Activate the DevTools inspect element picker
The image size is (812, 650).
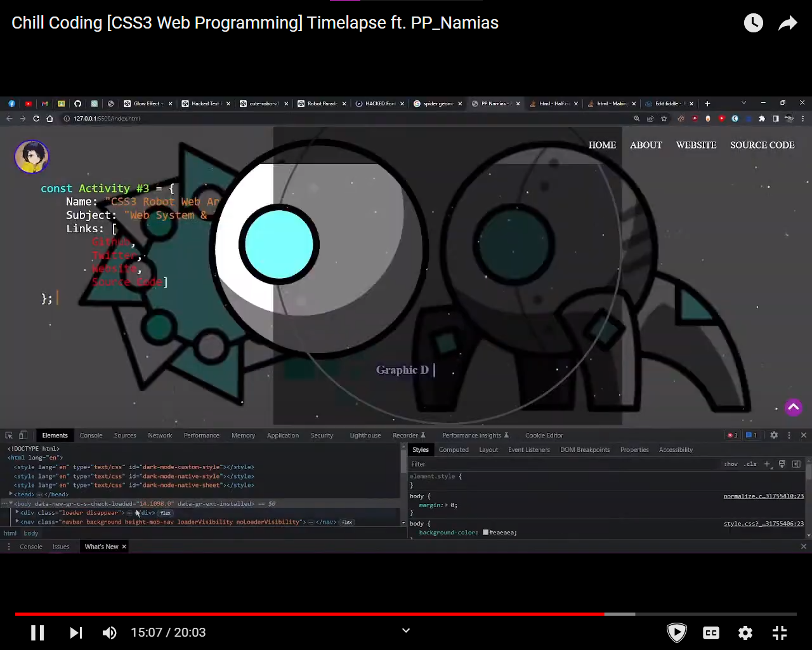pos(9,435)
